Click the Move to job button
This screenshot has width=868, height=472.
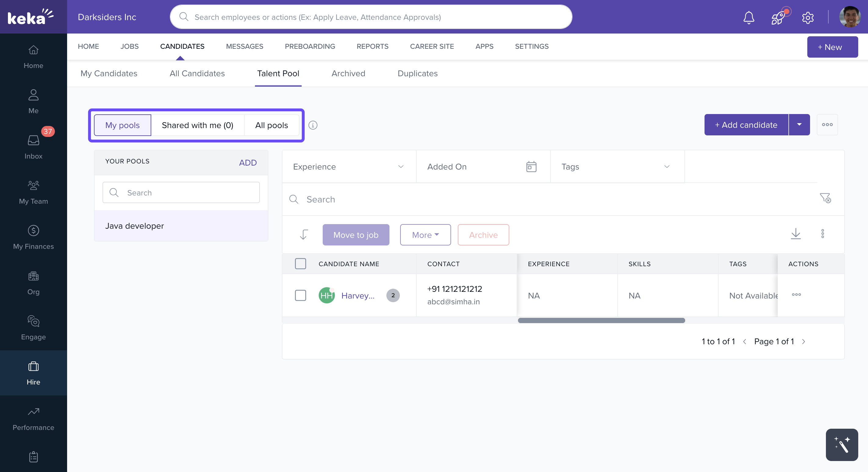[356, 235]
